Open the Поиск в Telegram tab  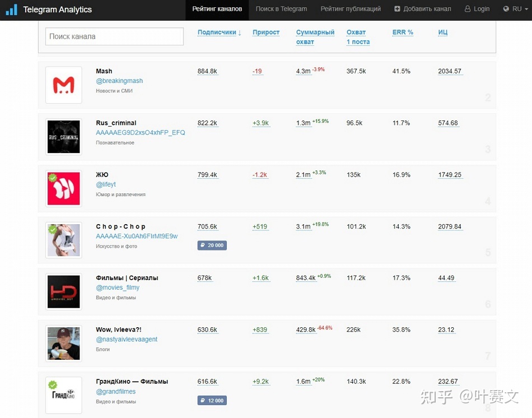(x=281, y=9)
